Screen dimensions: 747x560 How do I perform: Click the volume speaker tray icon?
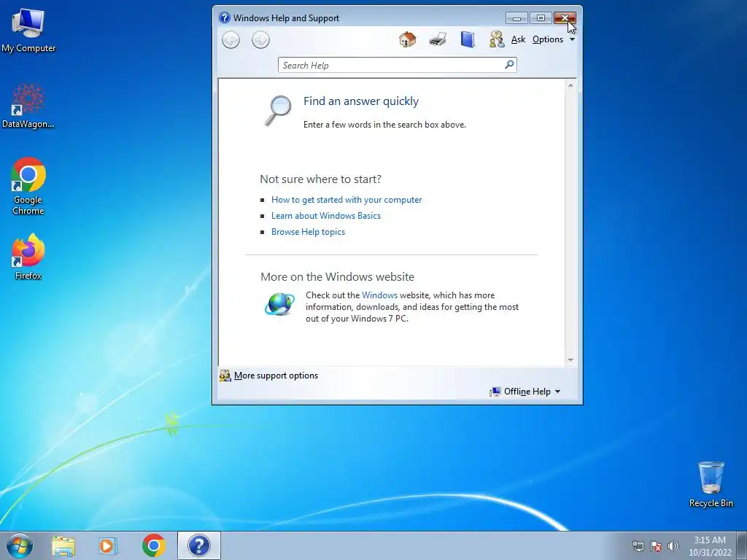673,546
